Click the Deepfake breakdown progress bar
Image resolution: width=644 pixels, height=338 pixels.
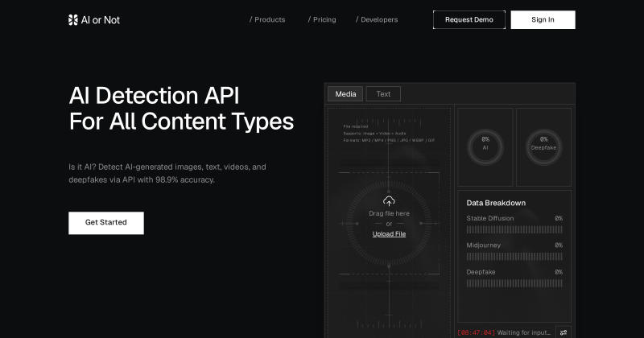pos(514,283)
